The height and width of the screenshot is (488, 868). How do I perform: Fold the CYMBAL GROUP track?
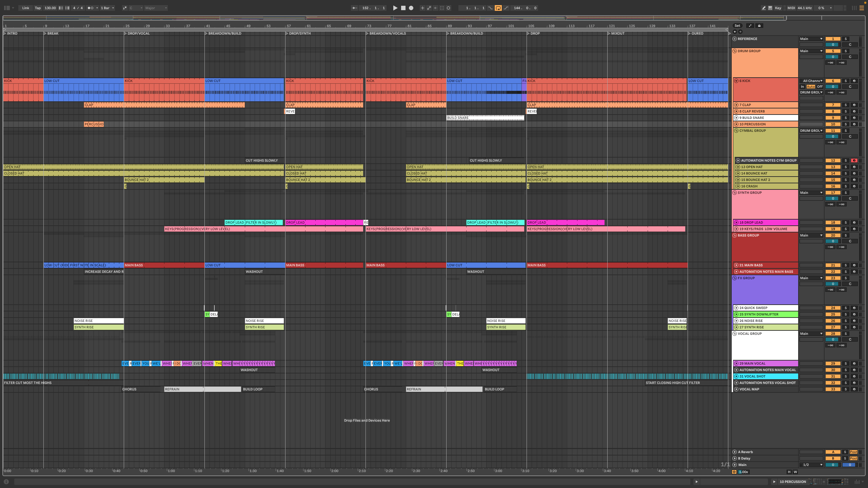(x=736, y=131)
